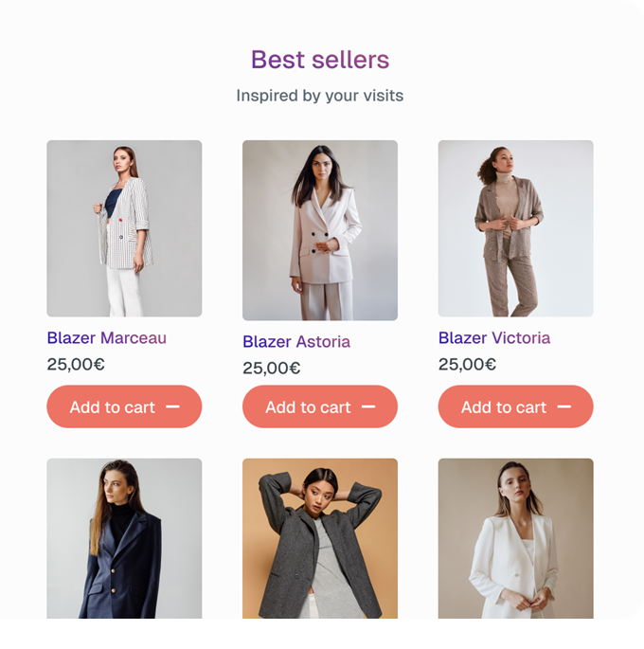
Task: Click the dash icon on Blazer Victoria's cart button
Action: click(564, 406)
